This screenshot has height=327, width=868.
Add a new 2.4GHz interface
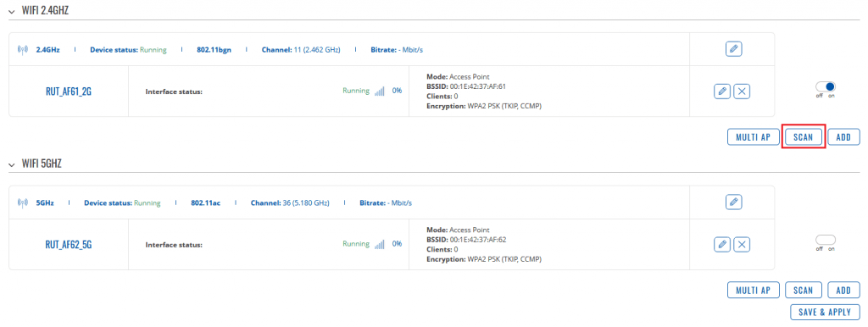pyautogui.click(x=843, y=137)
